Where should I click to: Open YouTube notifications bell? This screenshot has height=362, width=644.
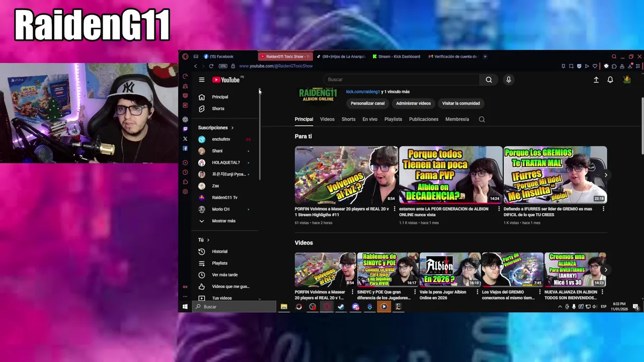pyautogui.click(x=610, y=79)
